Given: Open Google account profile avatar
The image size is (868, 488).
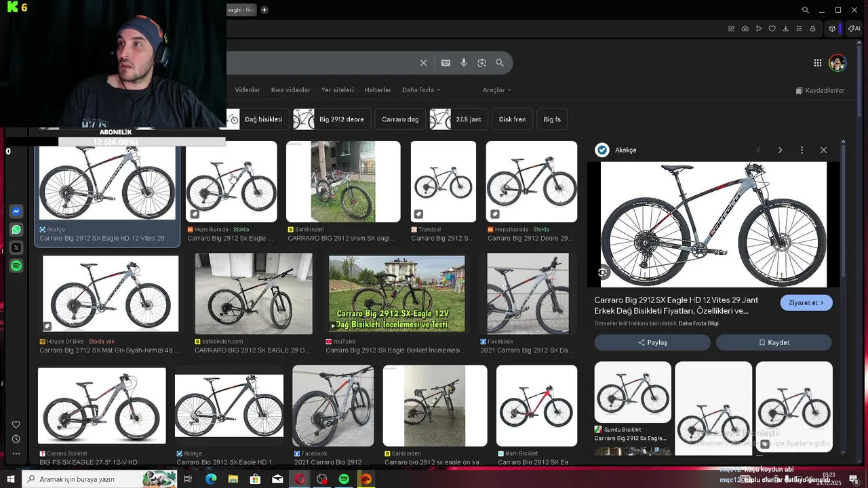Looking at the screenshot, I should tap(837, 62).
